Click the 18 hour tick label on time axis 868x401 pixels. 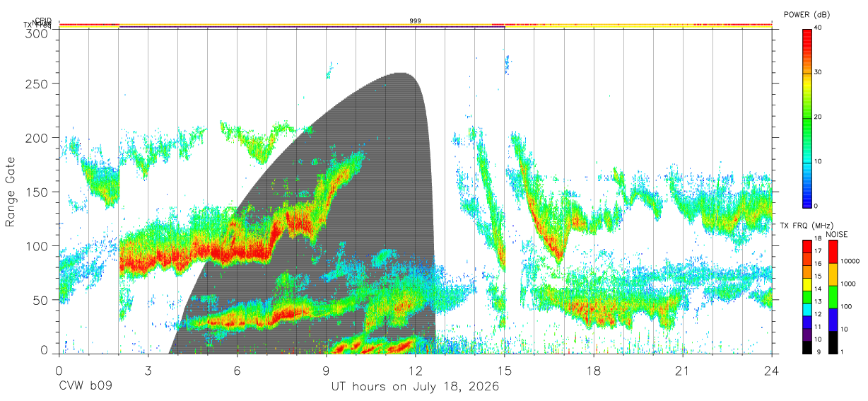pos(594,370)
